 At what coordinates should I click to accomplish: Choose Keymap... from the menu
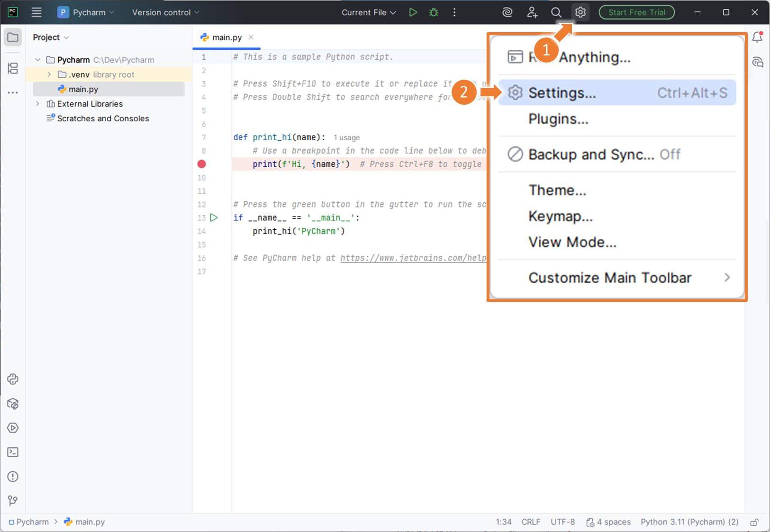[x=617, y=216]
